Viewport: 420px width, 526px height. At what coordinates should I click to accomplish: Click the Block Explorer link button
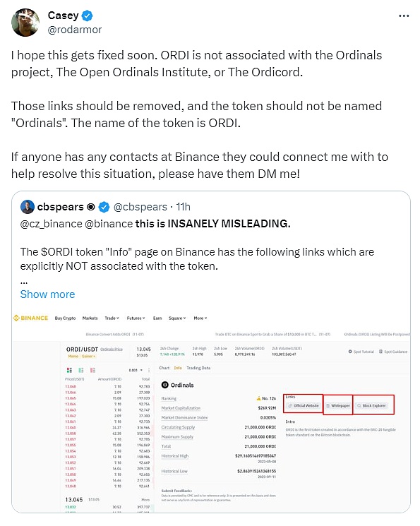[x=372, y=405]
